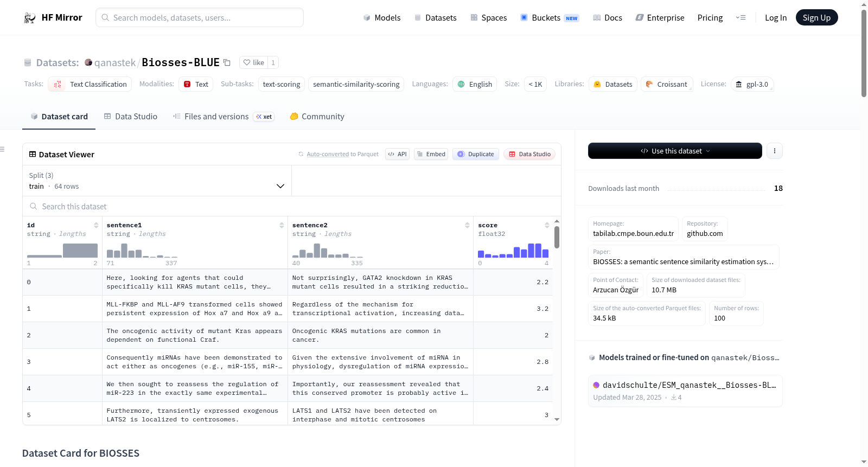The image size is (868, 467).
Task: Copy dataset name with the copy icon
Action: (x=227, y=63)
